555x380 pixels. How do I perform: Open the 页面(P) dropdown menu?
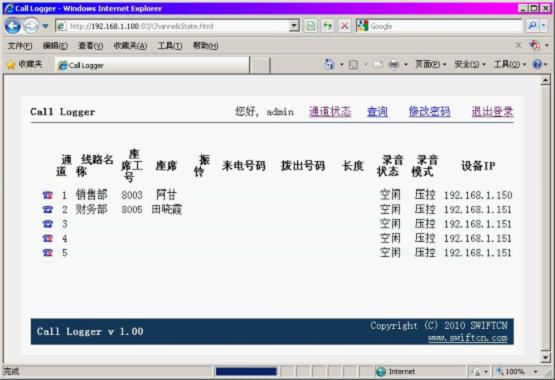430,64
